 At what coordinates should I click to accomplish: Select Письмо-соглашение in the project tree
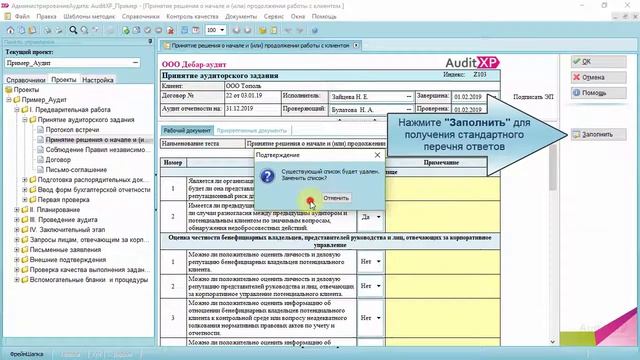point(76,170)
